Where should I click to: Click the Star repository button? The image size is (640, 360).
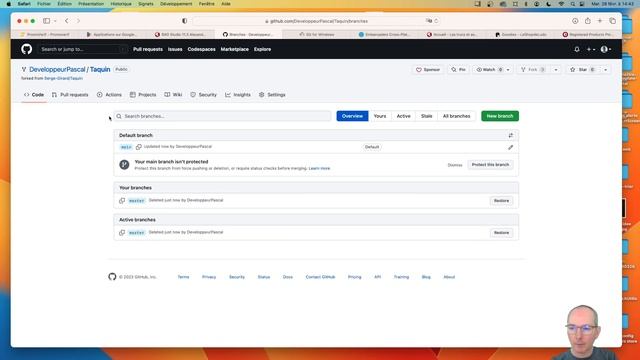point(583,70)
